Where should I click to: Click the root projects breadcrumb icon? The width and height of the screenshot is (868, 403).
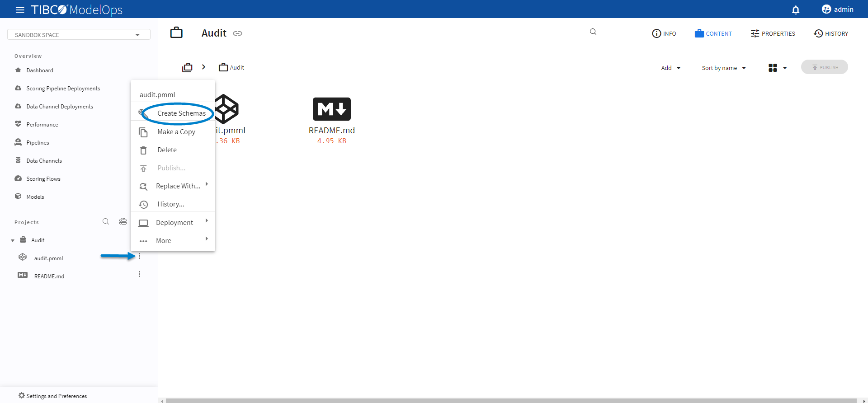[187, 67]
